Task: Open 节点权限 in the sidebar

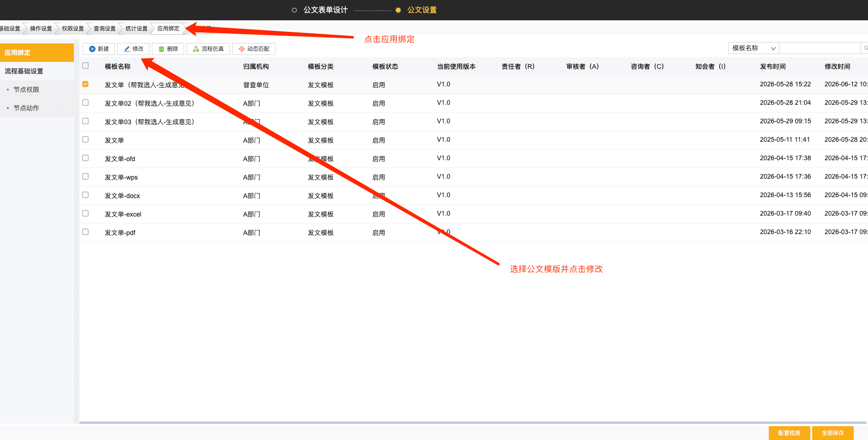Action: tap(26, 90)
